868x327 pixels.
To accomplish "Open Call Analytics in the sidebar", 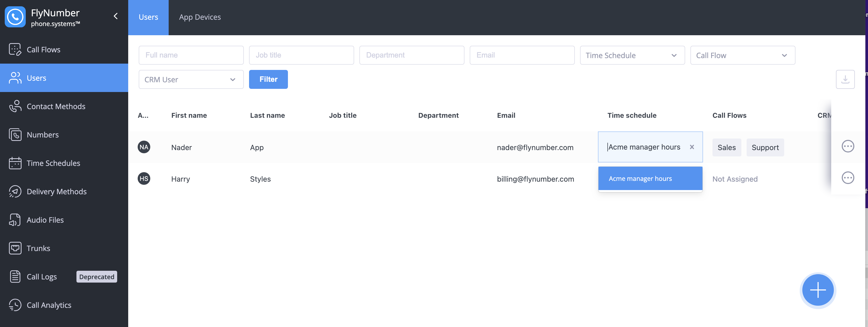I will pyautogui.click(x=64, y=305).
